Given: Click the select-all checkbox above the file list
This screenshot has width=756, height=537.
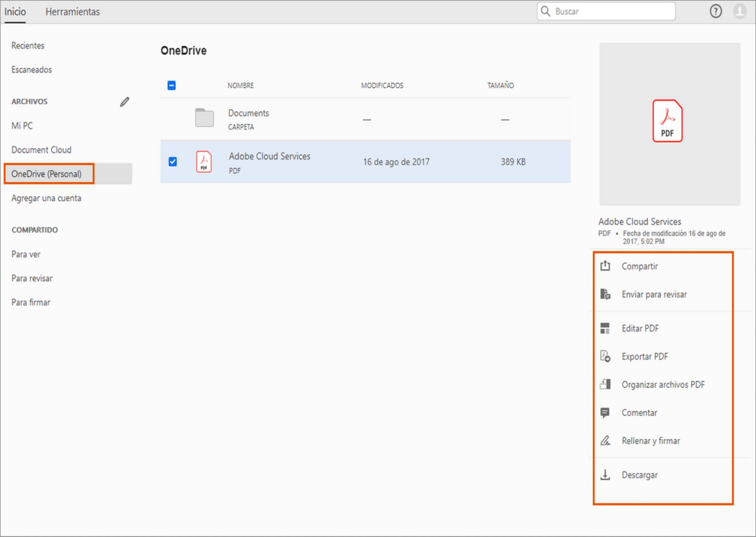Looking at the screenshot, I should coord(172,85).
